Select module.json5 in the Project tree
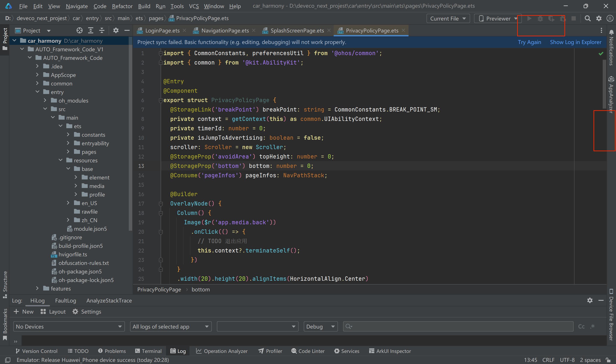The width and height of the screenshot is (616, 364). point(90,229)
